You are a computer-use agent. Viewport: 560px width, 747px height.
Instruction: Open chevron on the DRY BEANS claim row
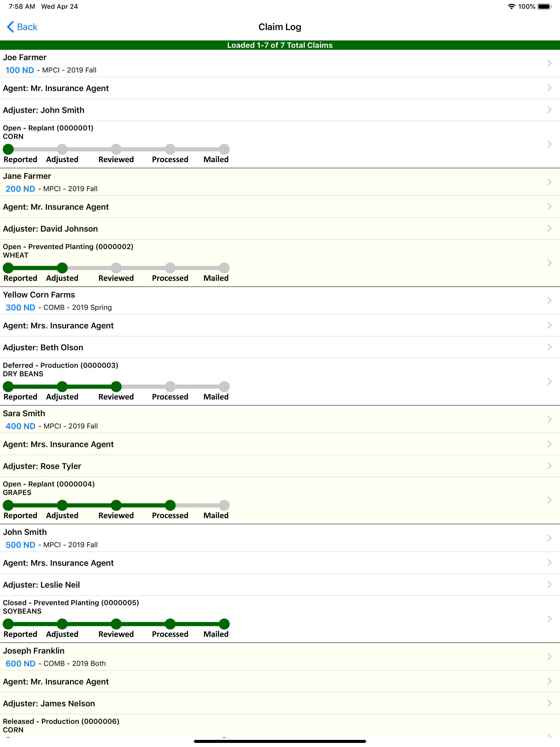(x=549, y=381)
